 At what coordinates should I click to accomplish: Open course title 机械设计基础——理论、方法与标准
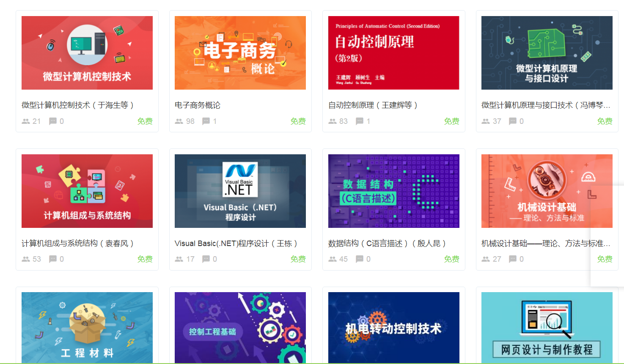pos(546,244)
